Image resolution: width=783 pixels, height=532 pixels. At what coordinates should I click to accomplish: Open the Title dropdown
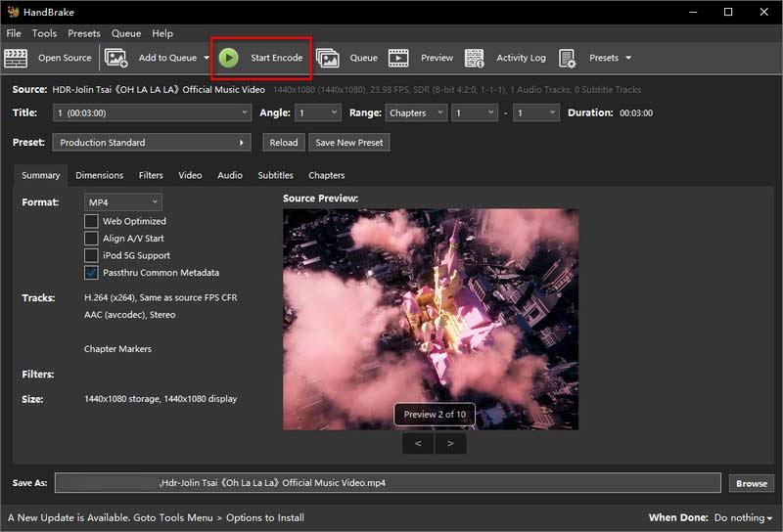pos(152,112)
